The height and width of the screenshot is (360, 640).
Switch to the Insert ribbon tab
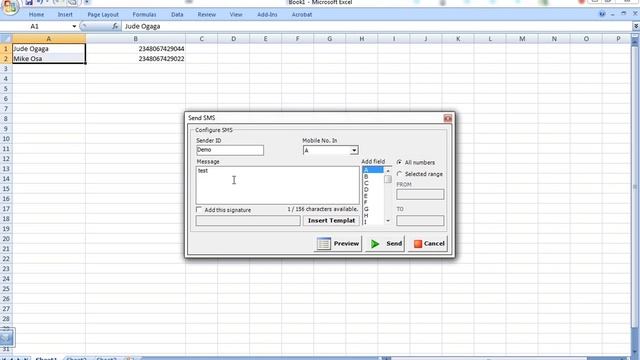(65, 15)
